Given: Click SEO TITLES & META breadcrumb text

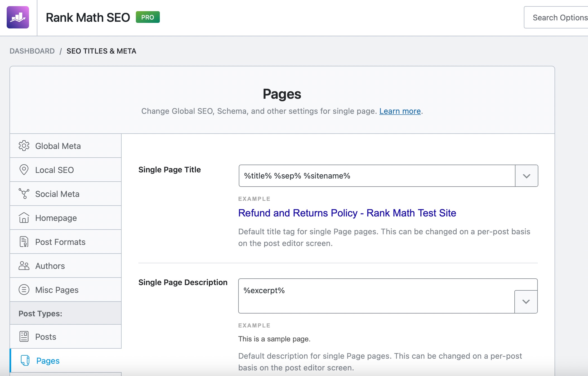Looking at the screenshot, I should coord(101,51).
